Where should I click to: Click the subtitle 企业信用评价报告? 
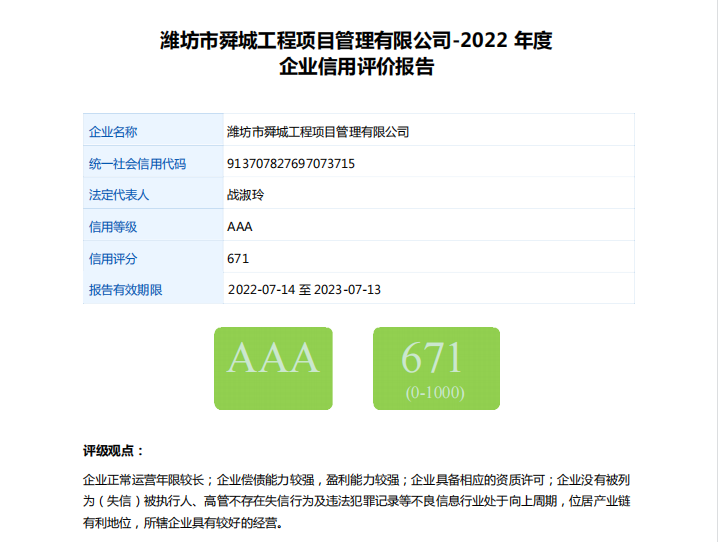pos(356,66)
